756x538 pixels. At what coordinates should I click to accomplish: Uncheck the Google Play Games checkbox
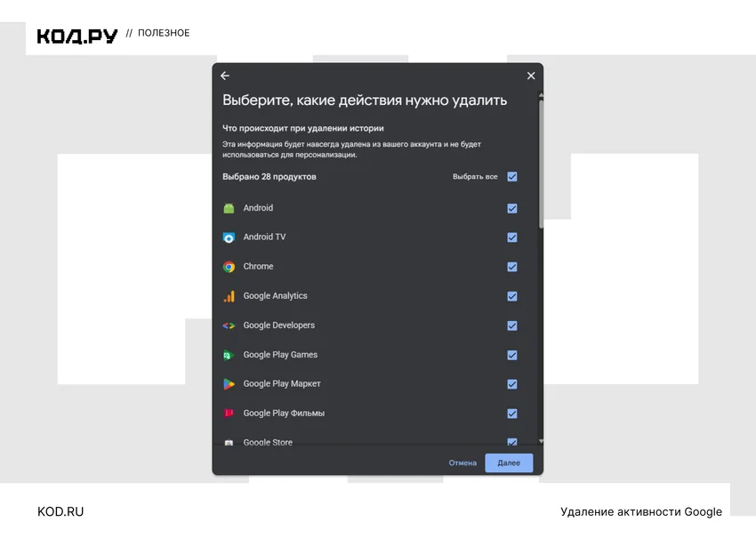click(512, 355)
